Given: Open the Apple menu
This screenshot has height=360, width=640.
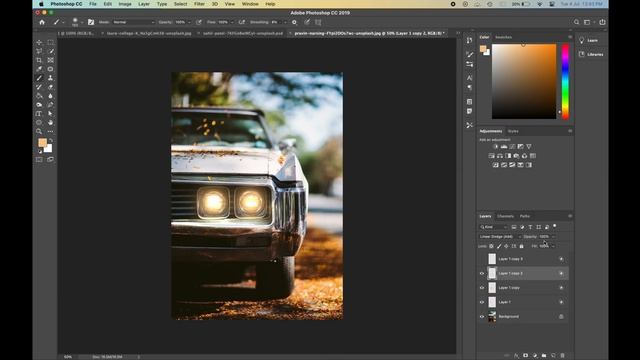Looking at the screenshot, I should (x=41, y=4).
